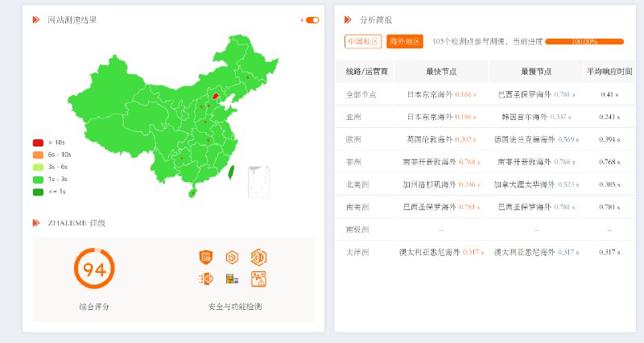644x343 pixels.
Task: Click 巴西圣保罗海外 slowest in 全部节点 row
Action: (525, 94)
